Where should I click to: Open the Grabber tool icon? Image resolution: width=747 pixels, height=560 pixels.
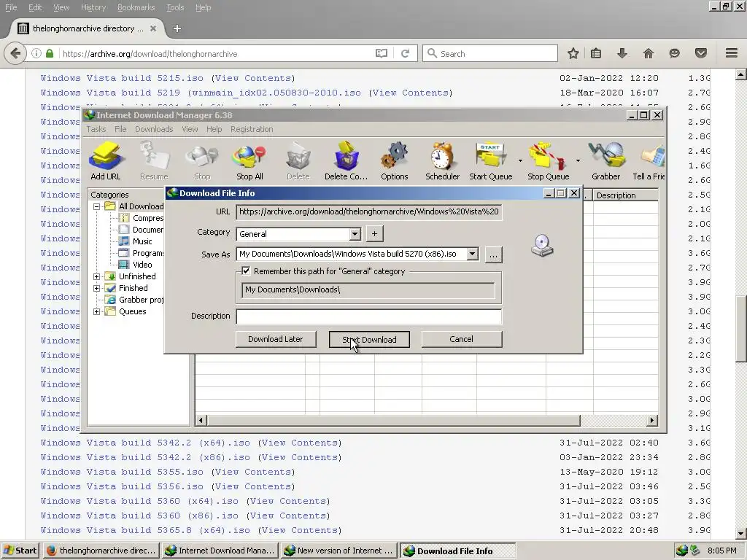(x=606, y=160)
